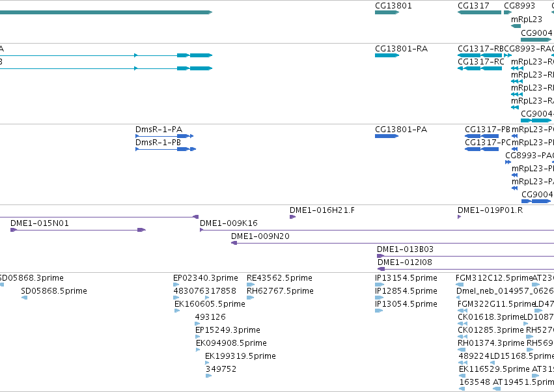Viewport: 554px width, 392px height.
Task: Select the DME1-009K16 clone label
Action: click(229, 223)
